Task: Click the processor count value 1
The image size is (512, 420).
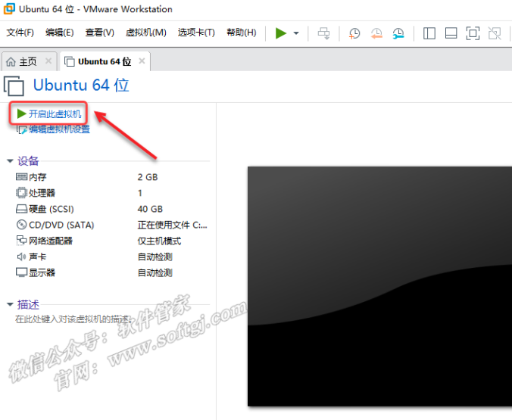Action: pyautogui.click(x=140, y=193)
